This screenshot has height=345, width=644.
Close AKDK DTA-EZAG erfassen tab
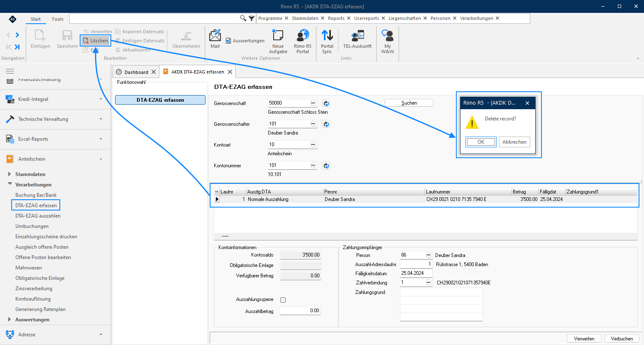pos(230,72)
